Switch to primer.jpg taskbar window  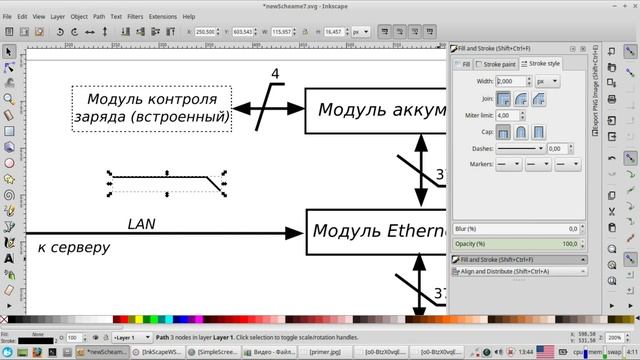[324, 351]
